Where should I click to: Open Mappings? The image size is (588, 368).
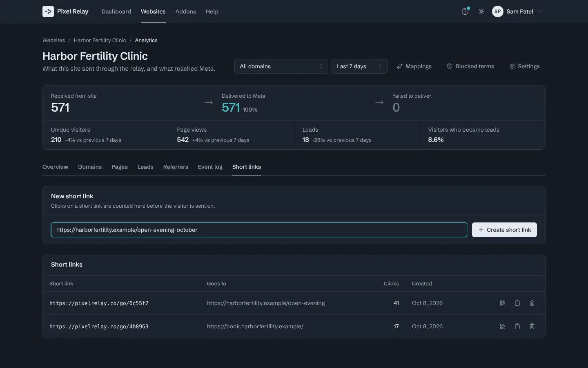point(414,66)
